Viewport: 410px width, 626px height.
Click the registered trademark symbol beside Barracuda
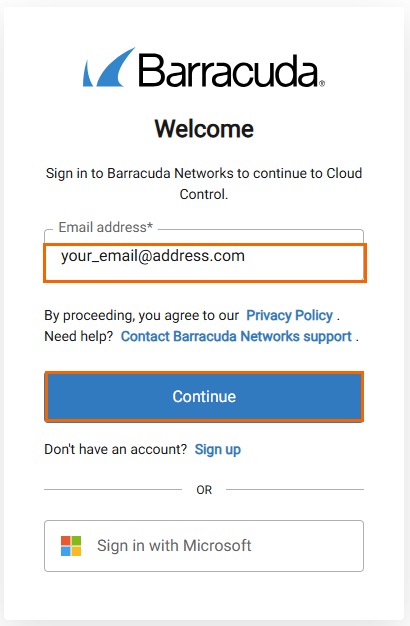322,83
